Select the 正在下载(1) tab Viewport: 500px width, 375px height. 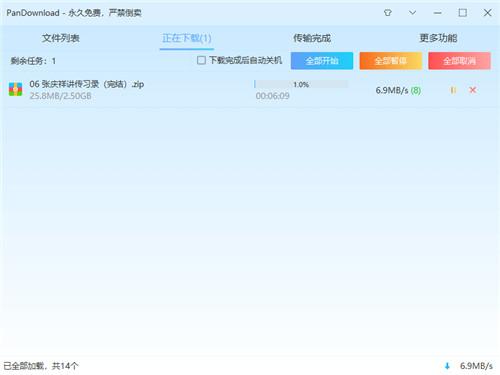coord(187,38)
